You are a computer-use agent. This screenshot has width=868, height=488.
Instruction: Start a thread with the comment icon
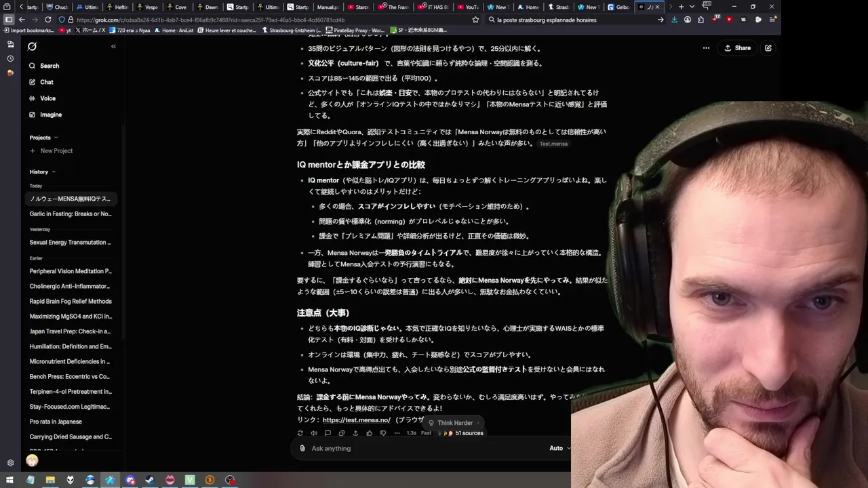click(328, 433)
